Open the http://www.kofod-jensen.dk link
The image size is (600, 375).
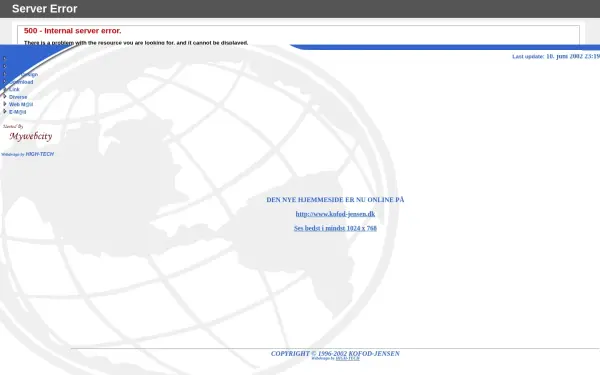click(x=335, y=214)
